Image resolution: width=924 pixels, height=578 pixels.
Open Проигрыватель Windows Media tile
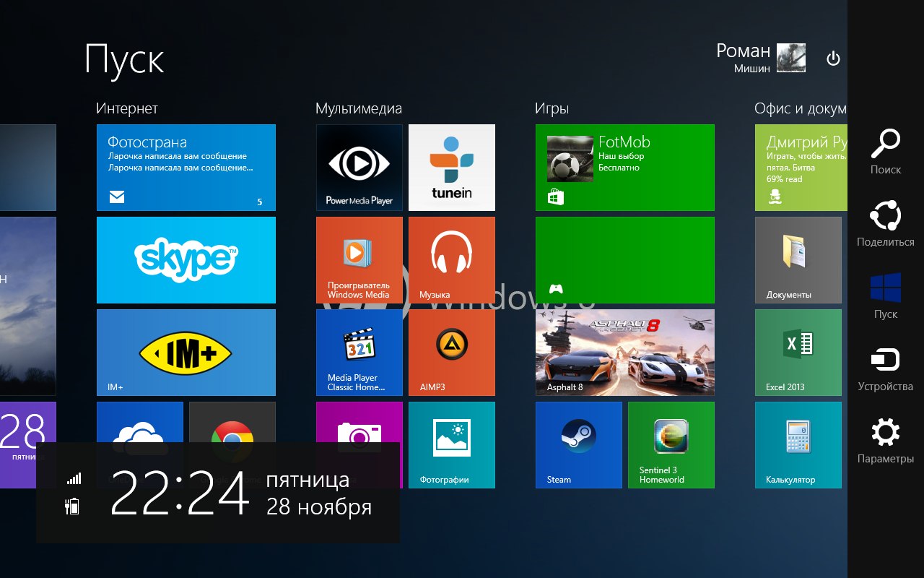coord(359,260)
